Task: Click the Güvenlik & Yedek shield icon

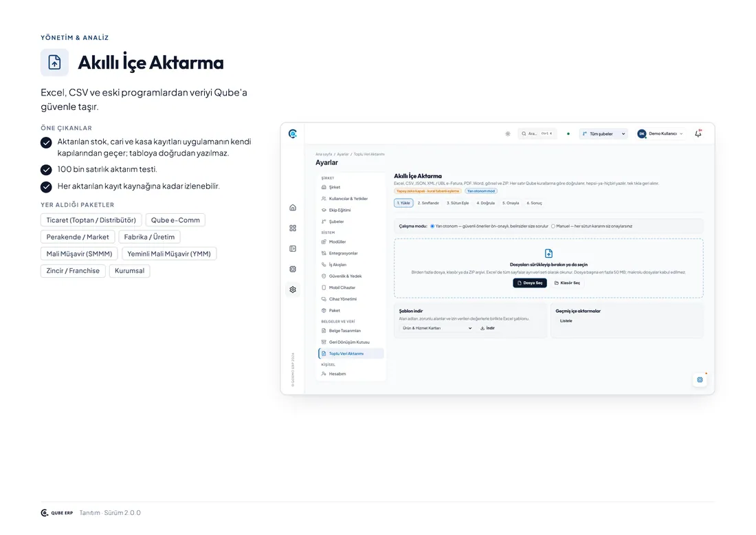Action: [324, 276]
